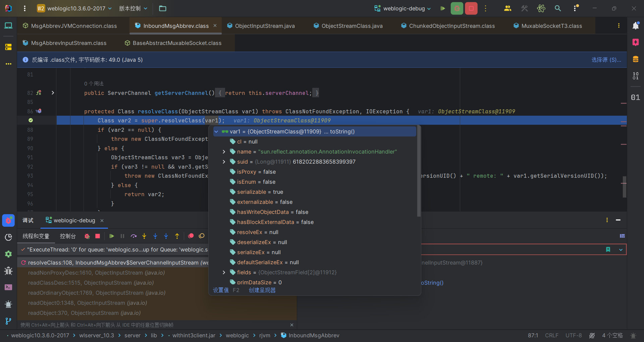This screenshot has height=342, width=644.
Task: Select readNonProxyDesc:1610 stack frame
Action: click(x=97, y=273)
